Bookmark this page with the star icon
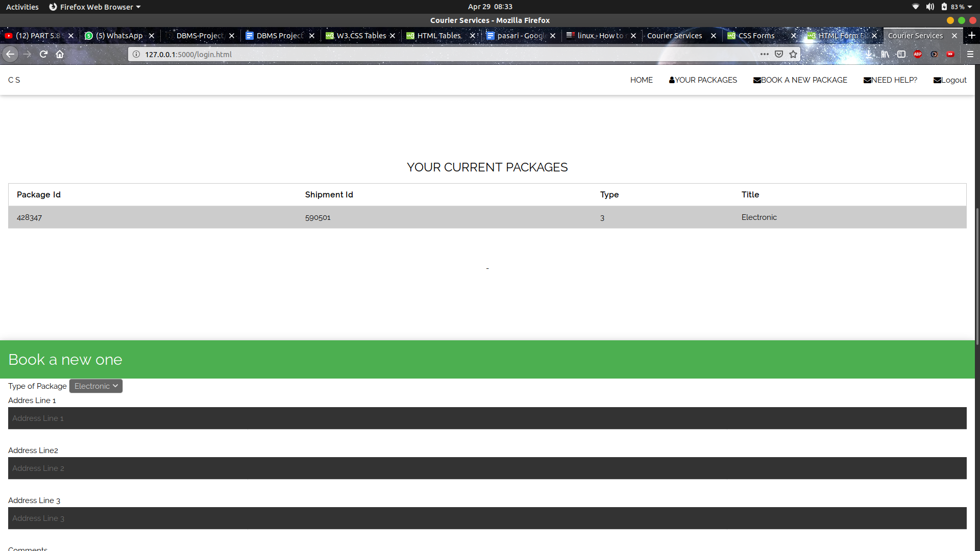 coord(793,54)
